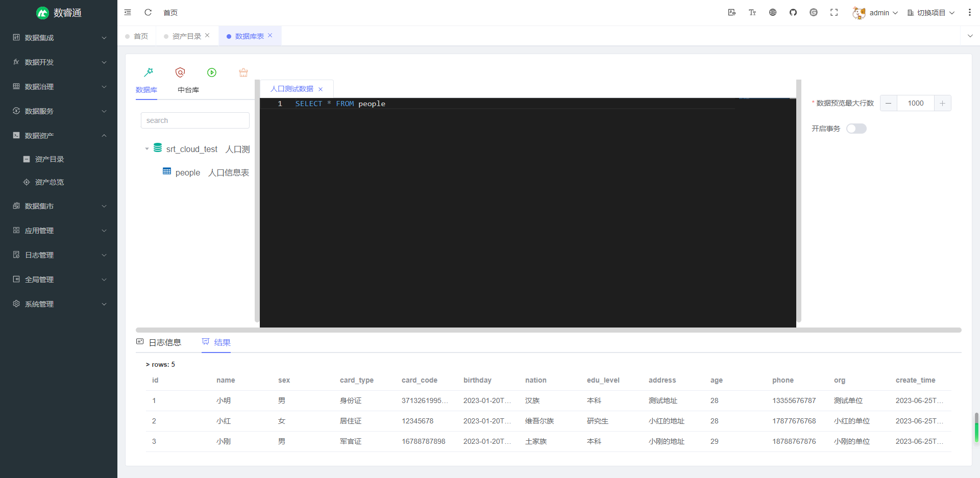Expand the 全局管理 sidebar menu
This screenshot has width=980, height=478.
click(x=59, y=280)
